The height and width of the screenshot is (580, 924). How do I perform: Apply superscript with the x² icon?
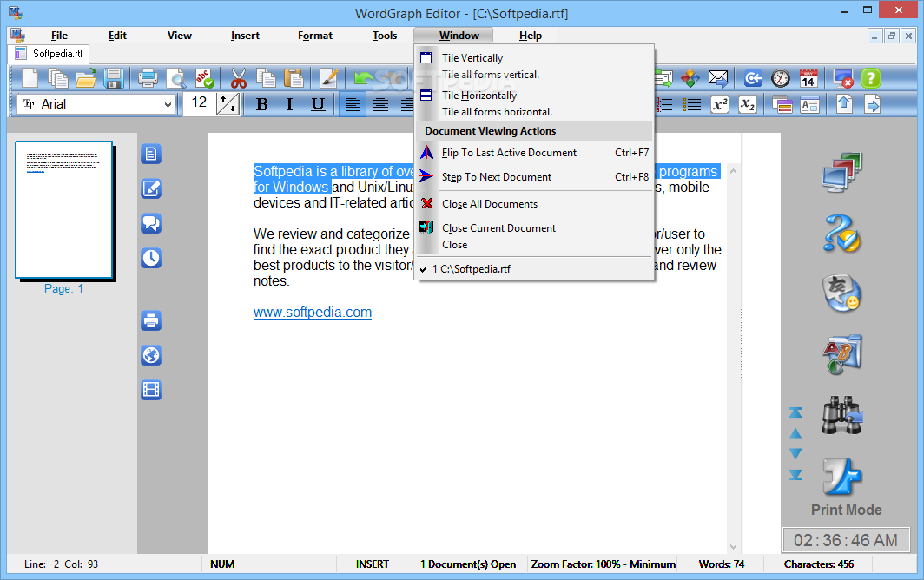point(720,105)
